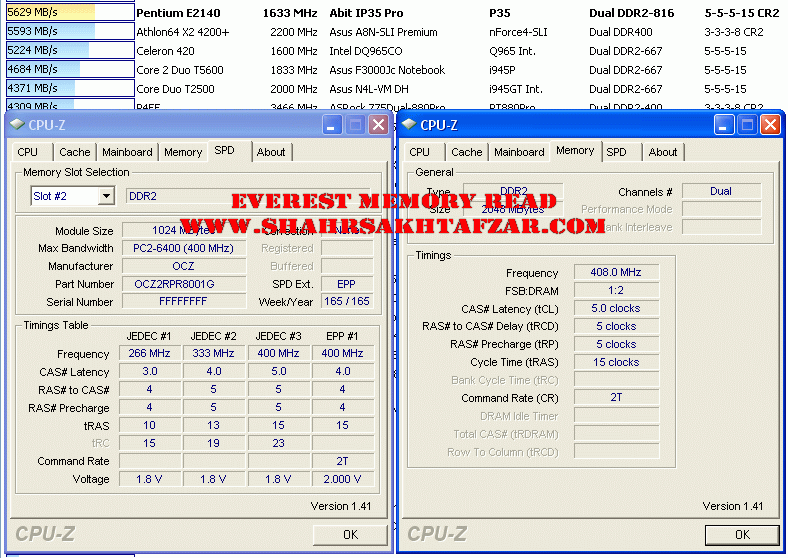Select the 5224 MB/s benchmark bar
This screenshot has width=788, height=558.
tap(70, 50)
